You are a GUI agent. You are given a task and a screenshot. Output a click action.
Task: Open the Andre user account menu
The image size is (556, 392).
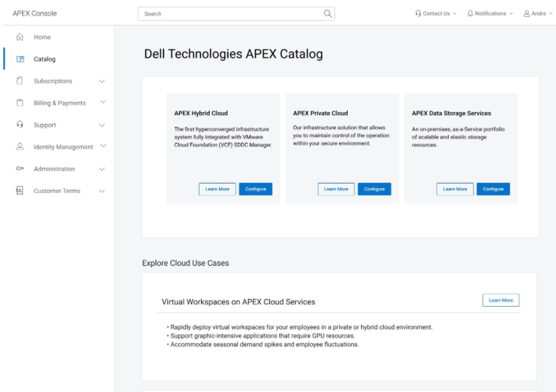(x=538, y=13)
